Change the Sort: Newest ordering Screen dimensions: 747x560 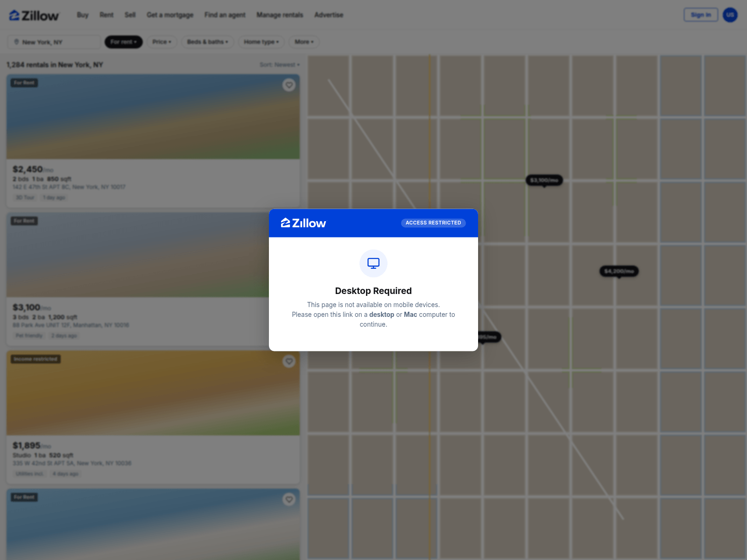pos(280,65)
